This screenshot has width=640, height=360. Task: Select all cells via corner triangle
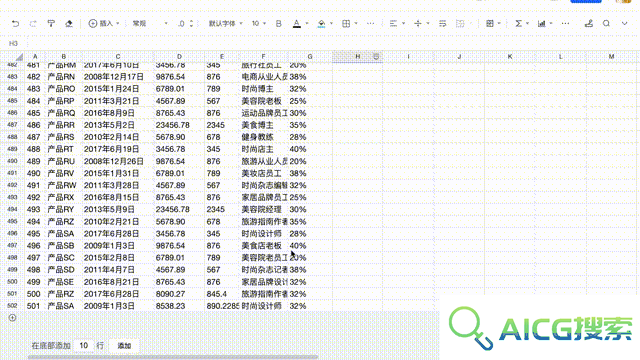pyautogui.click(x=19, y=57)
